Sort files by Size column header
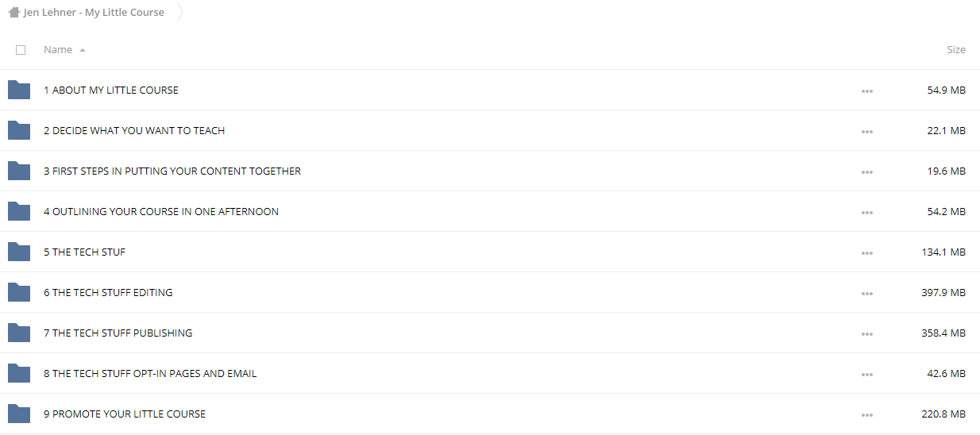The width and height of the screenshot is (980, 435). (x=956, y=49)
